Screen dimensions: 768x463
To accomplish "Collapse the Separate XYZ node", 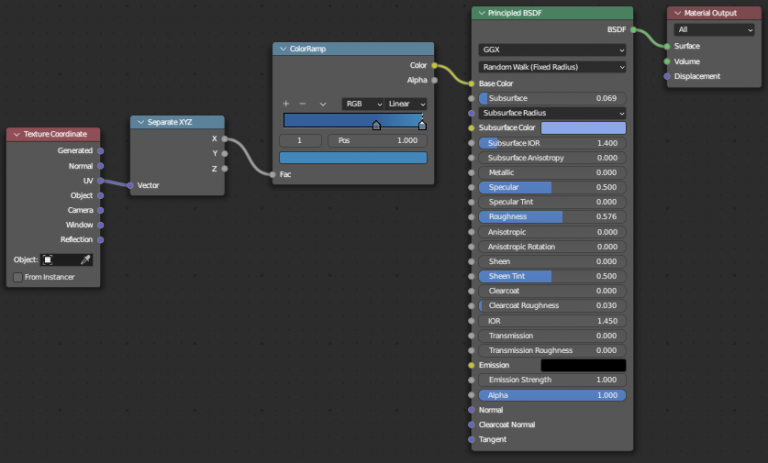I will 139,122.
